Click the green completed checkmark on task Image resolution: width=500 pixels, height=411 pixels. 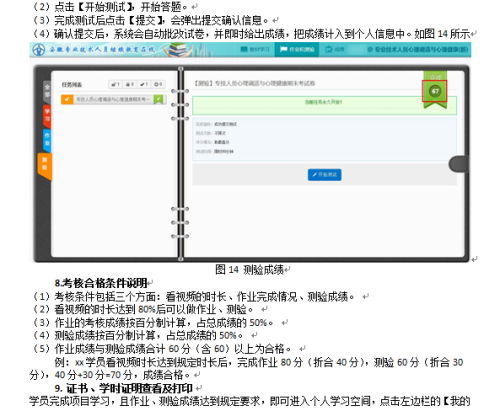point(159,99)
